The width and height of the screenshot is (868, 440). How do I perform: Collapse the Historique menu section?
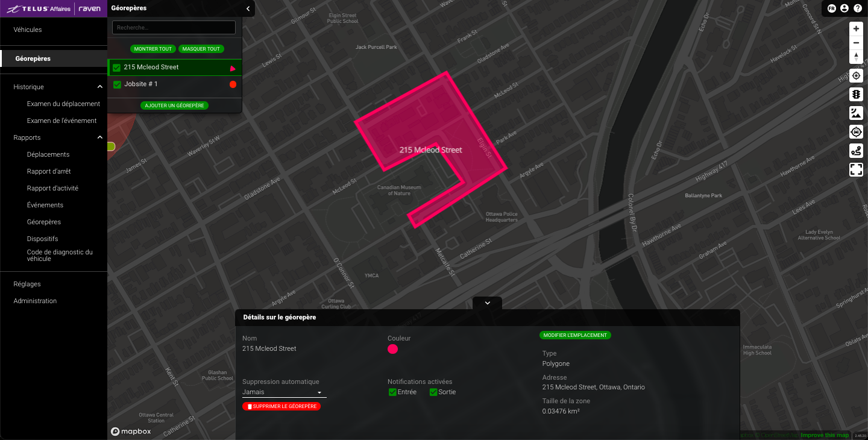pyautogui.click(x=100, y=87)
